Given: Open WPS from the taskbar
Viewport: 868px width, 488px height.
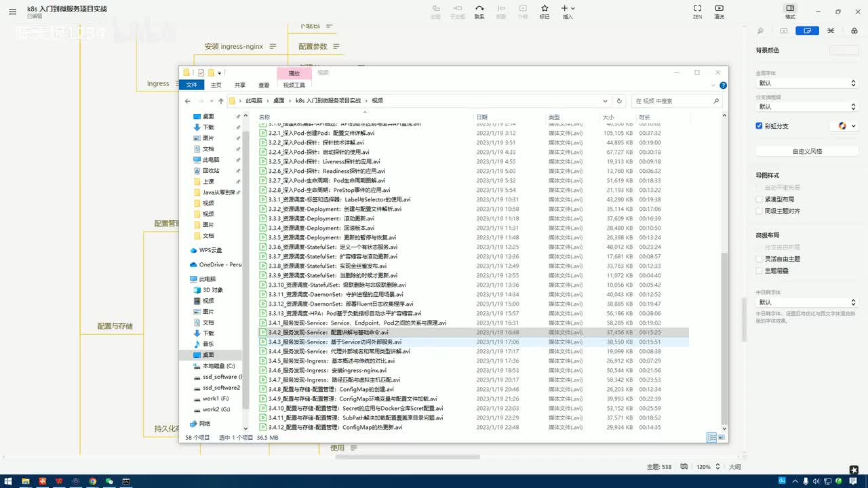Looking at the screenshot, I should [x=59, y=481].
